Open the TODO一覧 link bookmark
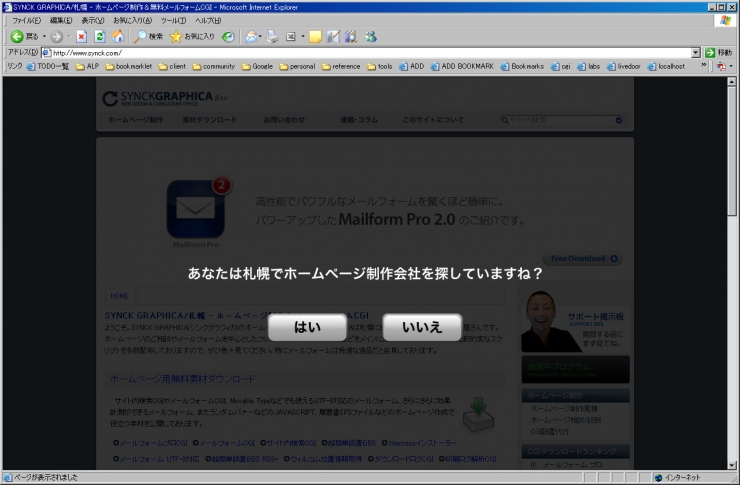This screenshot has height=485, width=740. tap(48, 67)
